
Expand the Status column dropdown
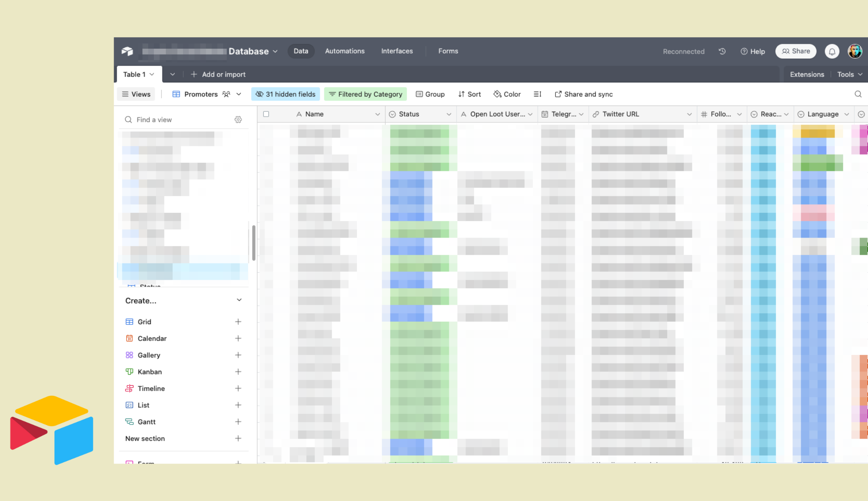click(448, 114)
